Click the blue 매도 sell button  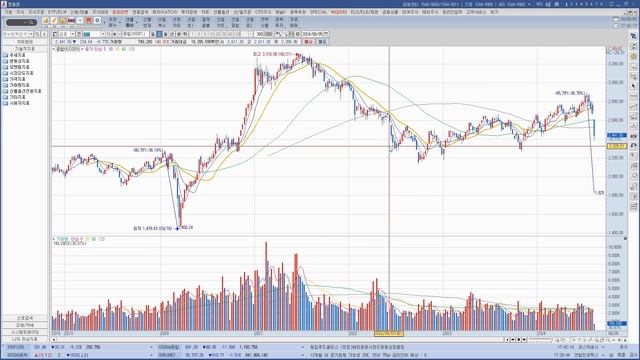click(322, 42)
